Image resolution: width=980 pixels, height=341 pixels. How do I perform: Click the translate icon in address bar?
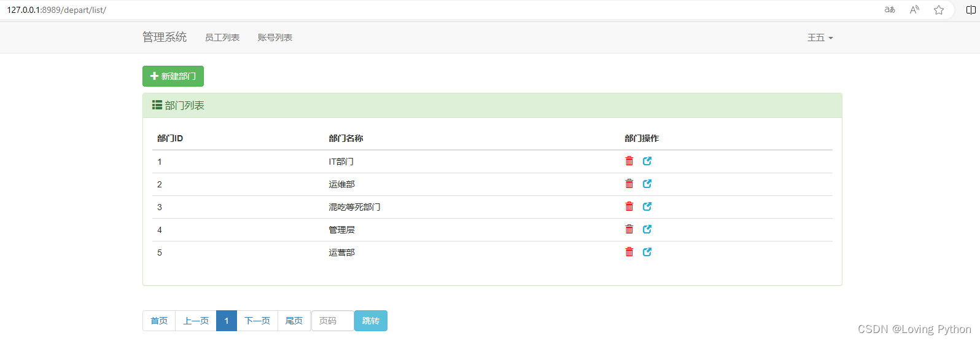(890, 10)
